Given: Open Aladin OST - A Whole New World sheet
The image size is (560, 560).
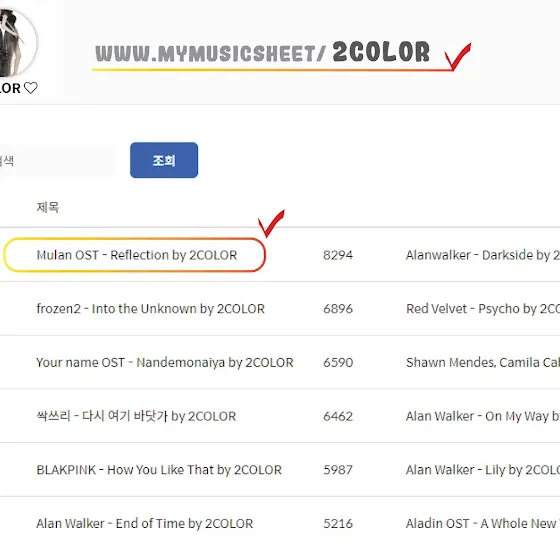Looking at the screenshot, I should (x=483, y=524).
